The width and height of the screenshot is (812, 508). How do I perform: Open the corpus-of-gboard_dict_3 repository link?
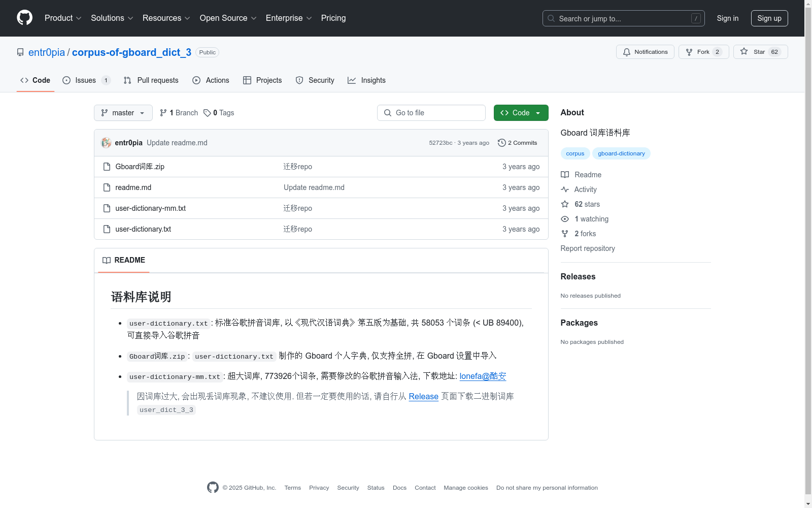[x=131, y=52]
